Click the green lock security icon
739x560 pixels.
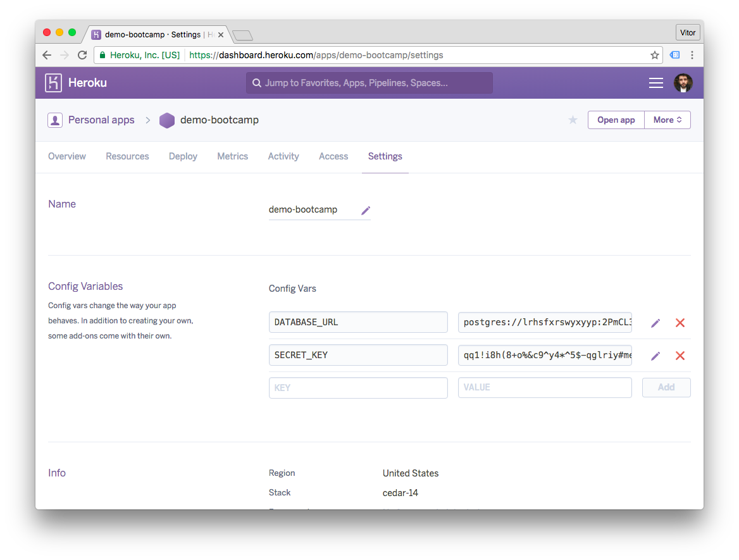102,55
